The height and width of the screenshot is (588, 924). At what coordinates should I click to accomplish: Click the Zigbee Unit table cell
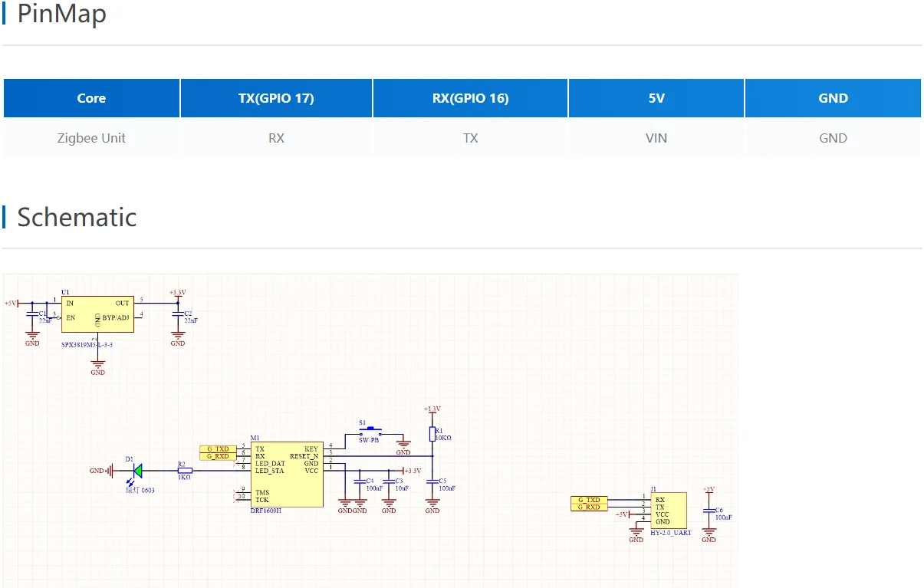pyautogui.click(x=91, y=138)
